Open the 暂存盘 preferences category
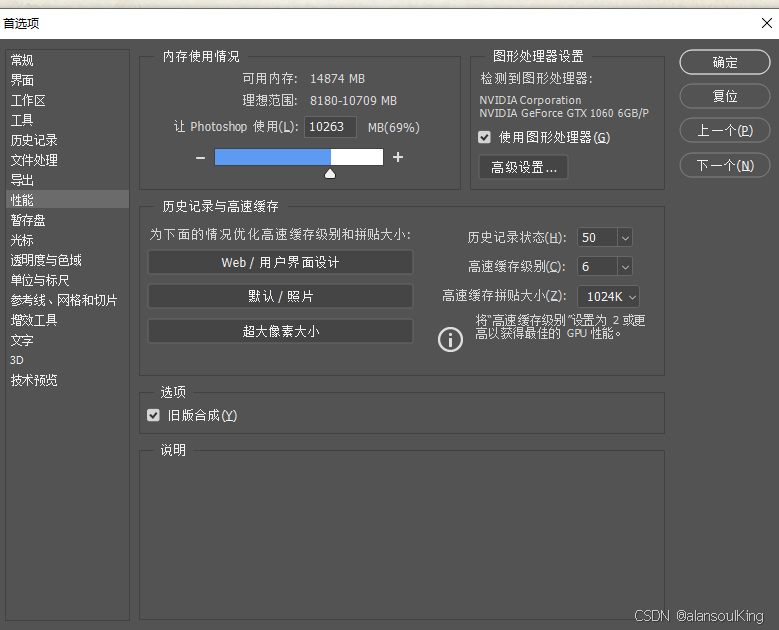 pos(67,220)
